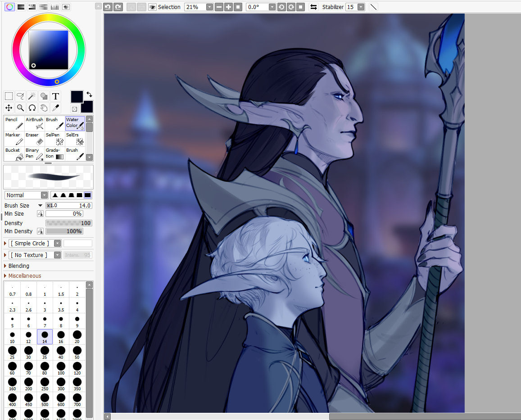Image resolution: width=521 pixels, height=420 pixels.
Task: Toggle Min Size pen pressure icon
Action: tap(40, 214)
